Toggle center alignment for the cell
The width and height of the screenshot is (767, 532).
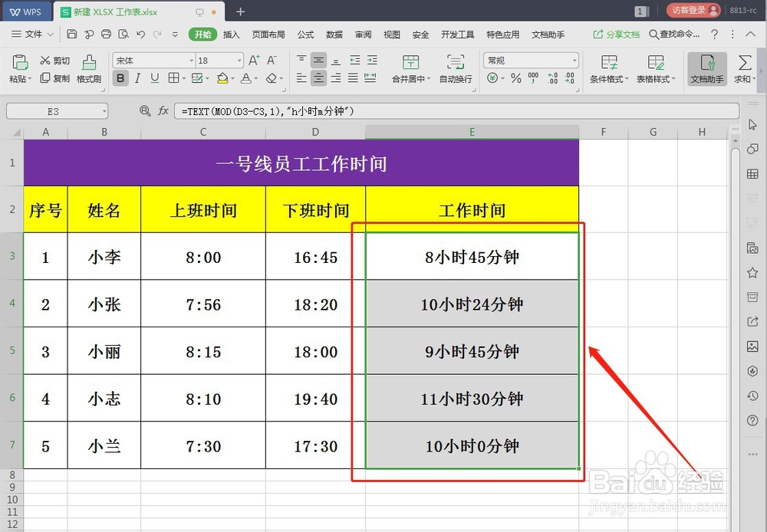tap(319, 77)
